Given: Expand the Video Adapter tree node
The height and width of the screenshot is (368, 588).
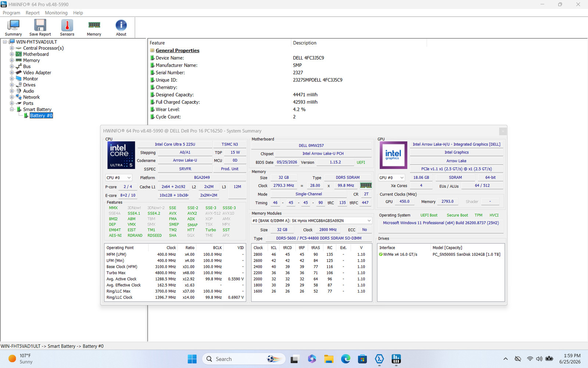Looking at the screenshot, I should tap(12, 72).
